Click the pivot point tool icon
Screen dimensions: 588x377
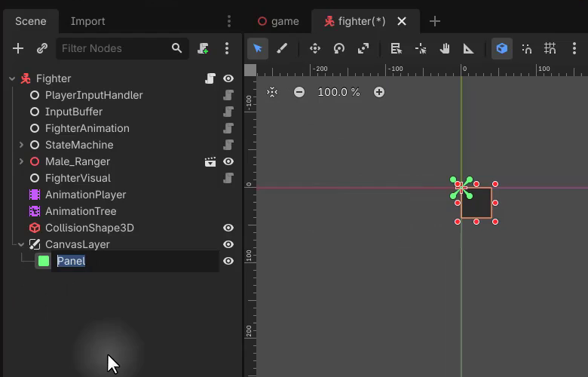click(x=421, y=48)
